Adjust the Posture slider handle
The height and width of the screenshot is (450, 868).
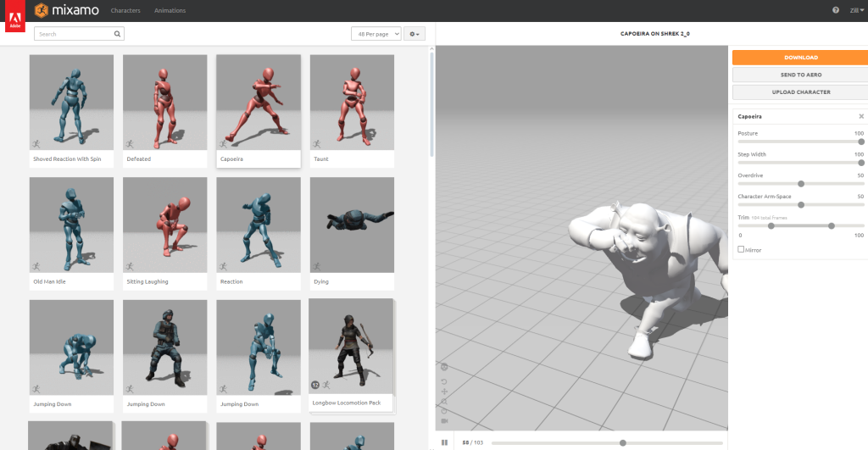click(x=861, y=142)
